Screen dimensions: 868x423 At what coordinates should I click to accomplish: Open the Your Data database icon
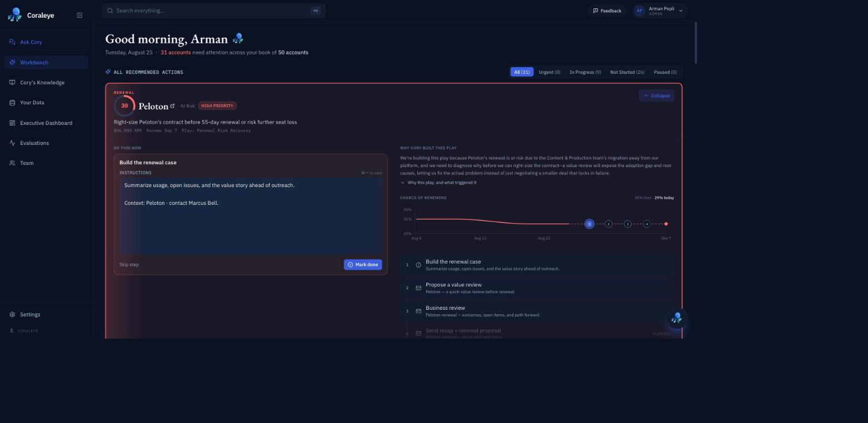point(12,103)
